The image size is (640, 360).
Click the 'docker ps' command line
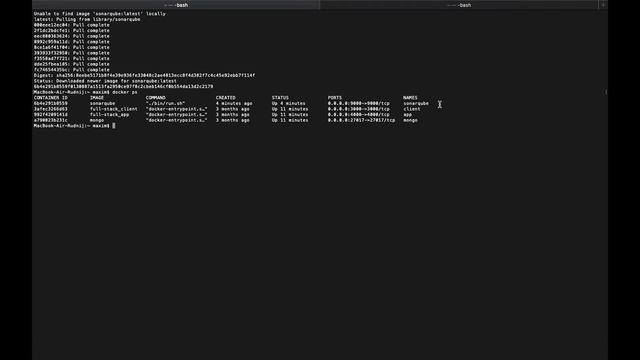pyautogui.click(x=85, y=92)
